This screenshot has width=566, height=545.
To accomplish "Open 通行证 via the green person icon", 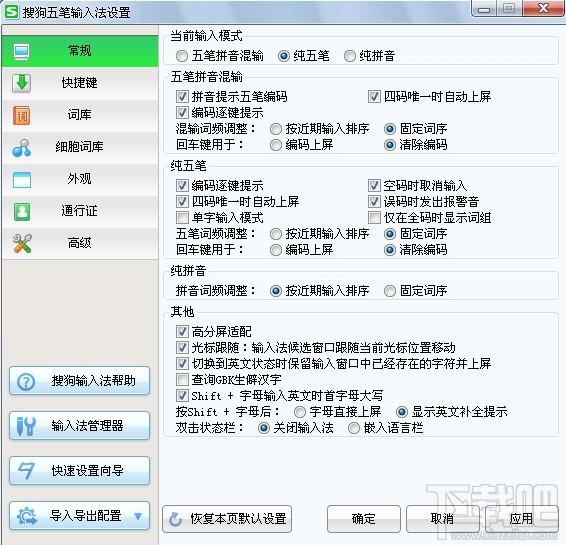I will [22, 212].
